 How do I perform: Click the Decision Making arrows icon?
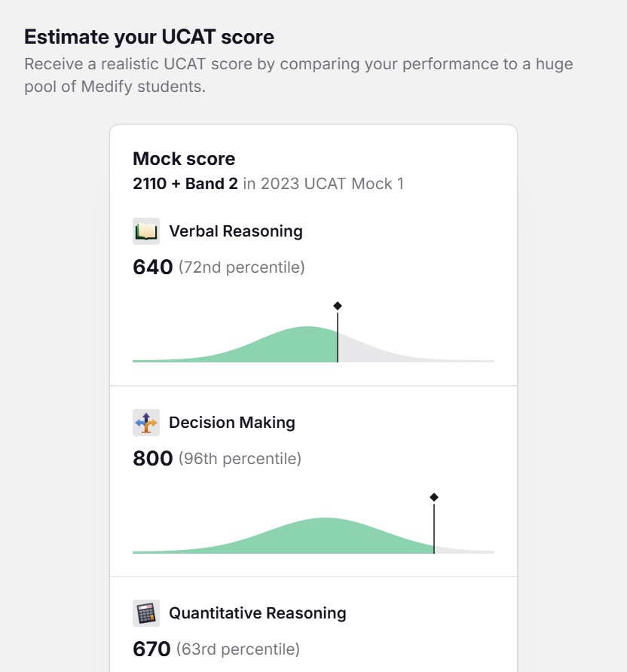pyautogui.click(x=146, y=423)
